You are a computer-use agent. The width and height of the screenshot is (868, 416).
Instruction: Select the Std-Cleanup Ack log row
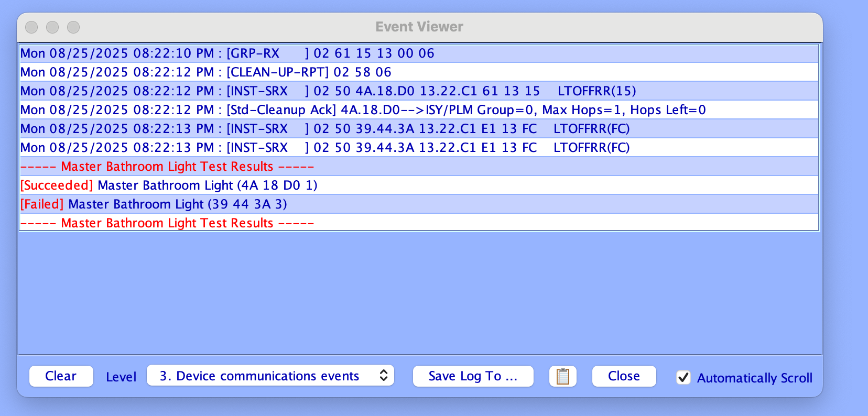point(419,110)
